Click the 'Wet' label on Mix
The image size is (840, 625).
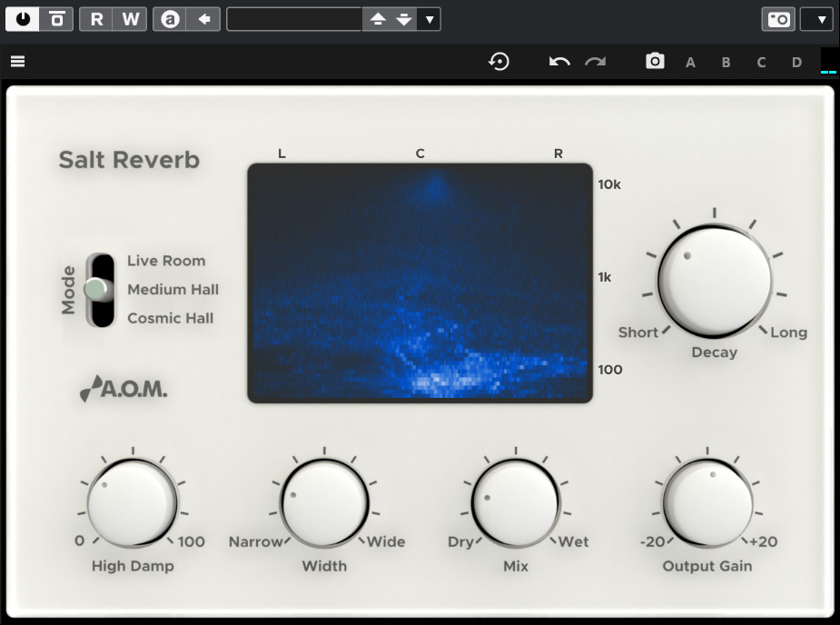573,541
